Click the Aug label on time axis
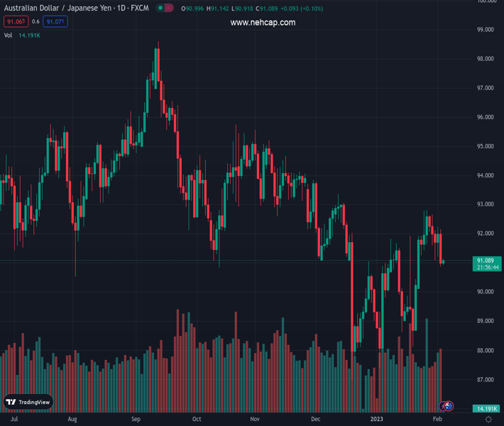The width and height of the screenshot is (504, 426). click(72, 420)
